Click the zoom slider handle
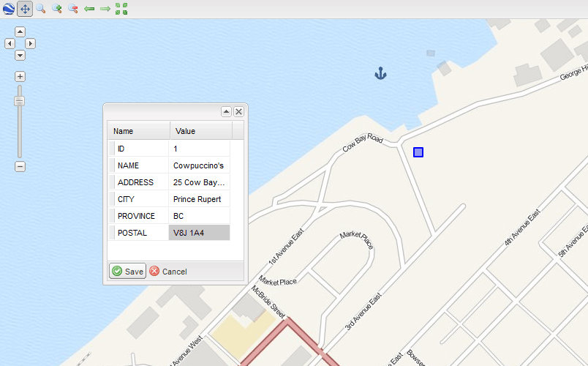 click(x=20, y=101)
